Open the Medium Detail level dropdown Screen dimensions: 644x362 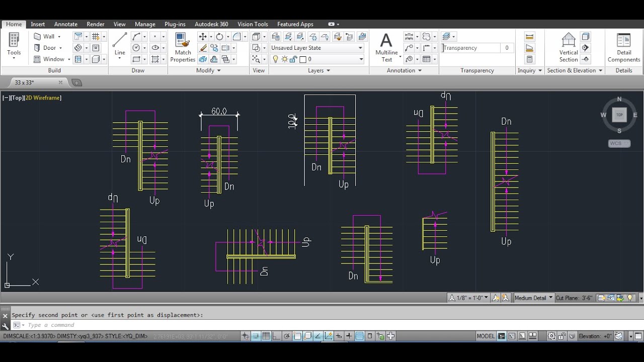click(533, 298)
